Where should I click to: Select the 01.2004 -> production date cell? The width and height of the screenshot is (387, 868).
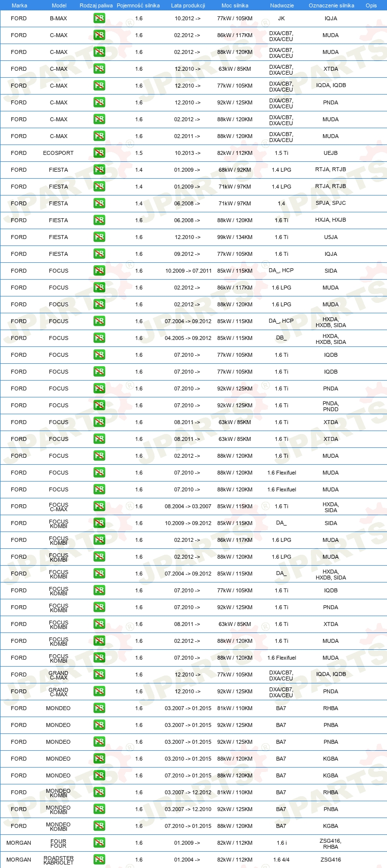pyautogui.click(x=188, y=860)
